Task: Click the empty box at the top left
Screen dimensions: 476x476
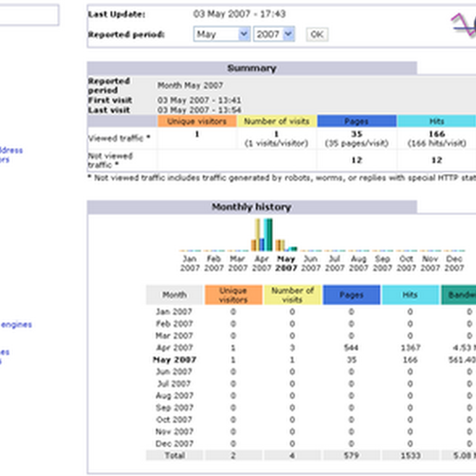Action: pos(29,14)
